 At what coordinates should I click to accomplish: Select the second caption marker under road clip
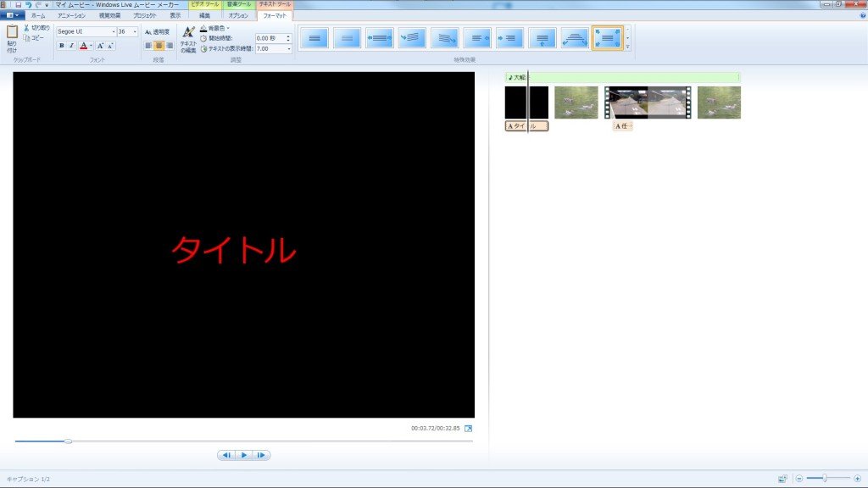[x=623, y=126]
